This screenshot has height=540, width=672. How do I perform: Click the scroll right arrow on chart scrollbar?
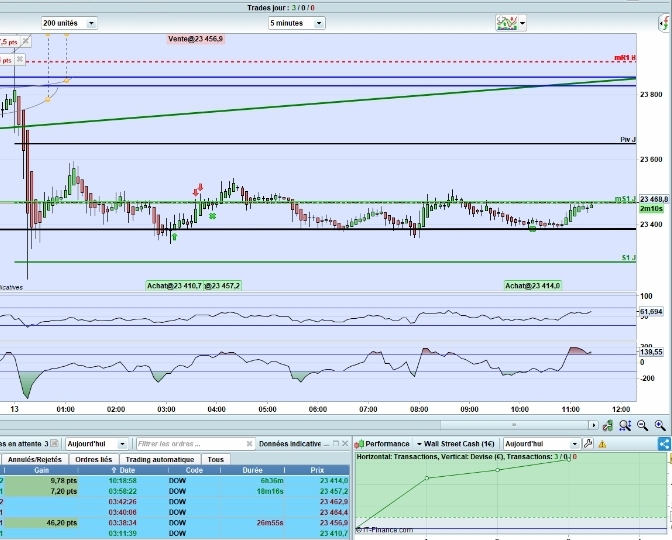[x=593, y=425]
